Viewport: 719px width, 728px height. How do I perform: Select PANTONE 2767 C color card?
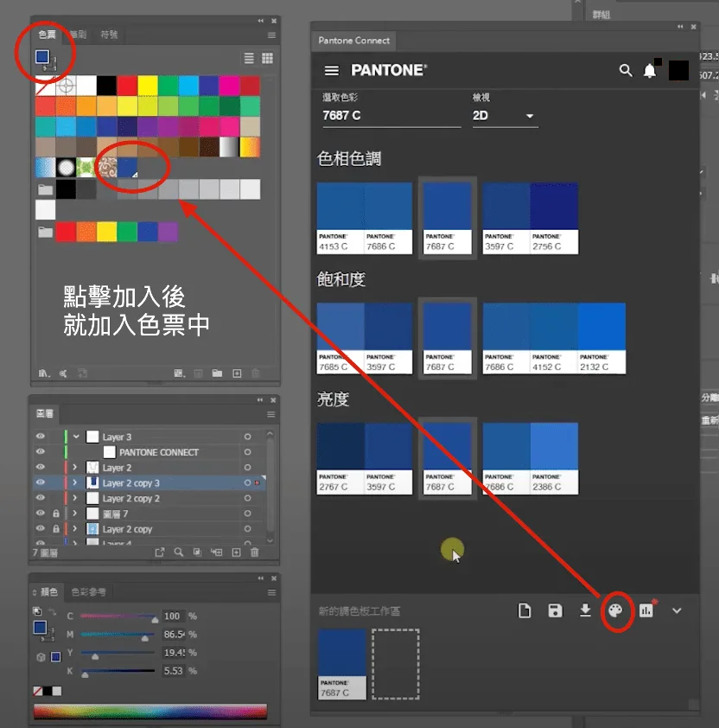tap(340, 458)
